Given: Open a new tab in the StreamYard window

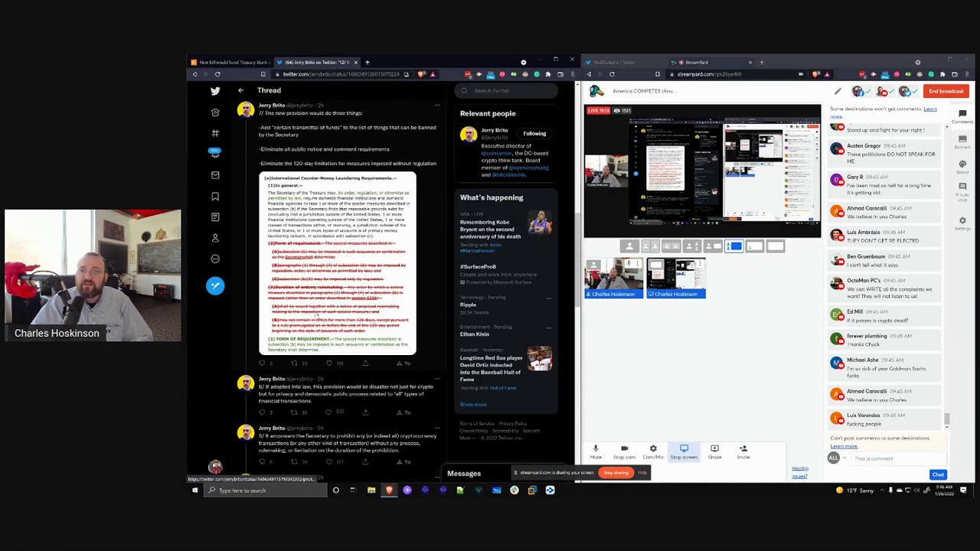Looking at the screenshot, I should [761, 62].
